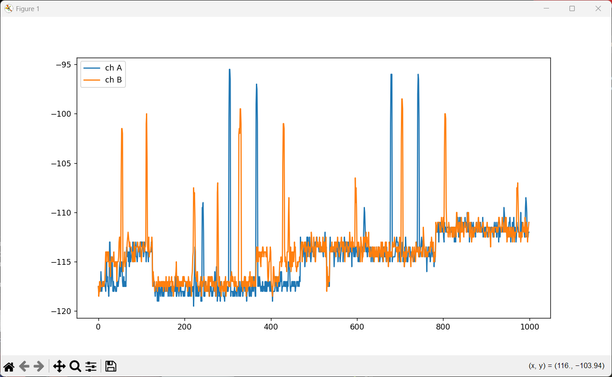The width and height of the screenshot is (612, 377).
Task: Click the 'ch B' legend label
Action: click(113, 80)
